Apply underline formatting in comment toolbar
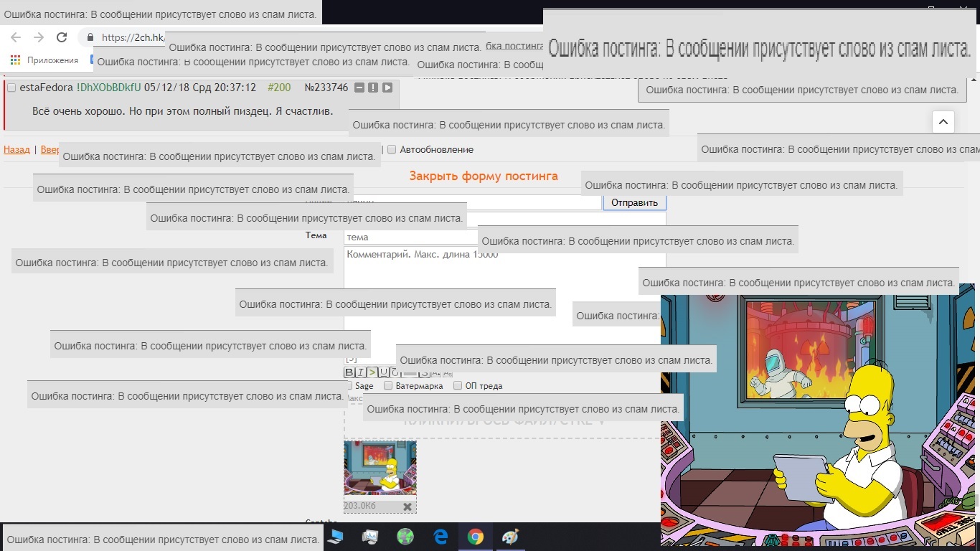 click(384, 372)
